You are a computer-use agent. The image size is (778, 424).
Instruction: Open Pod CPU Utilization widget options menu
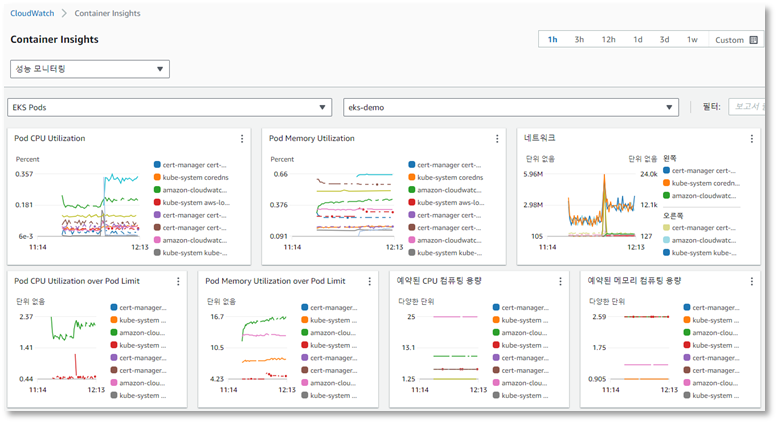tap(242, 139)
